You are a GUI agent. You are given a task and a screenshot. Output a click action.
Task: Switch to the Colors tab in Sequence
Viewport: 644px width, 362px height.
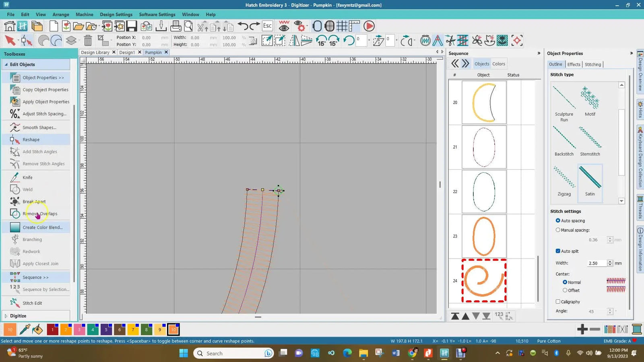tap(498, 64)
